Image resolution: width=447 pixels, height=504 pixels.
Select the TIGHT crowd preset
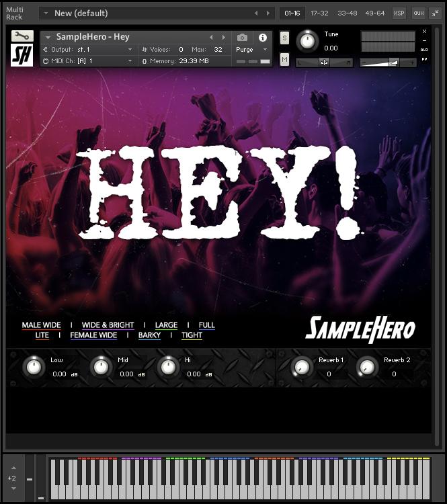pyautogui.click(x=192, y=335)
